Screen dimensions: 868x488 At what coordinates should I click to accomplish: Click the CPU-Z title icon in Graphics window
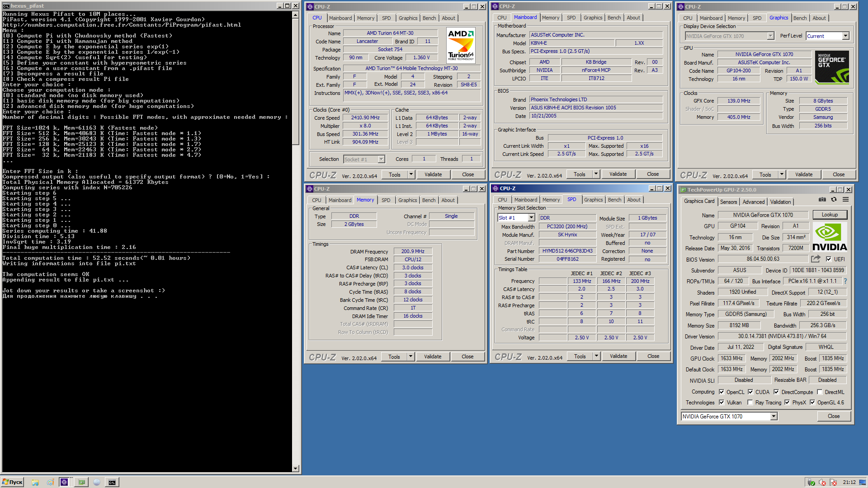tap(681, 7)
